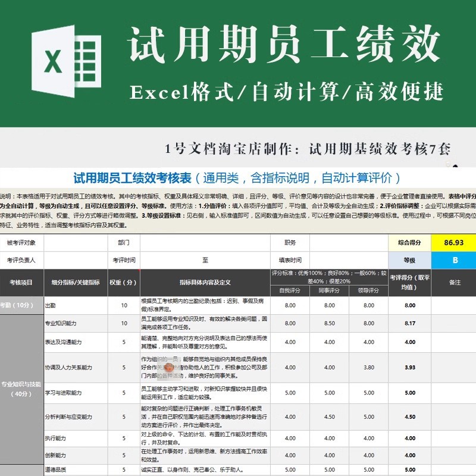Screen dimensions: 476x476
Task: Select the 被考评对象 label cell
Action: tap(21, 243)
